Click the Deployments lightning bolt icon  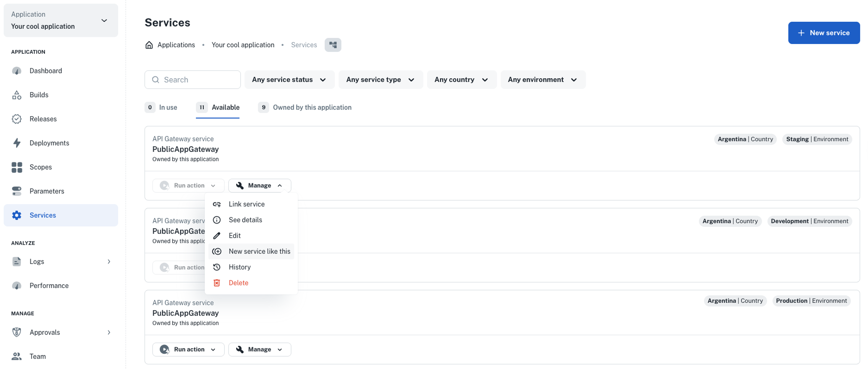point(17,143)
